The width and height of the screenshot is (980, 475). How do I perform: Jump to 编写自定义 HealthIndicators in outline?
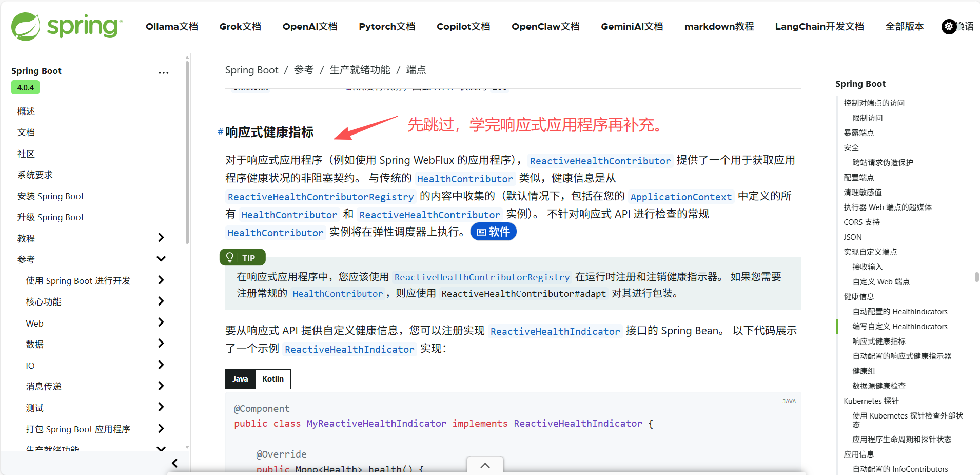[900, 327]
